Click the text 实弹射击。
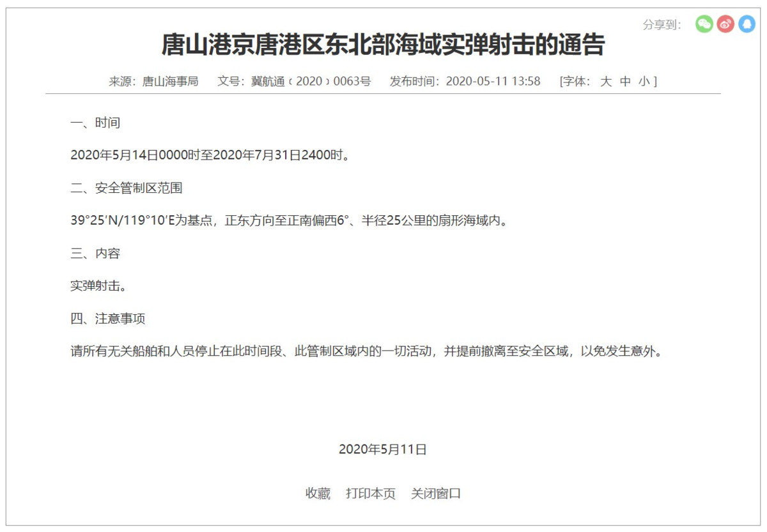This screenshot has height=532, width=767. tap(98, 286)
